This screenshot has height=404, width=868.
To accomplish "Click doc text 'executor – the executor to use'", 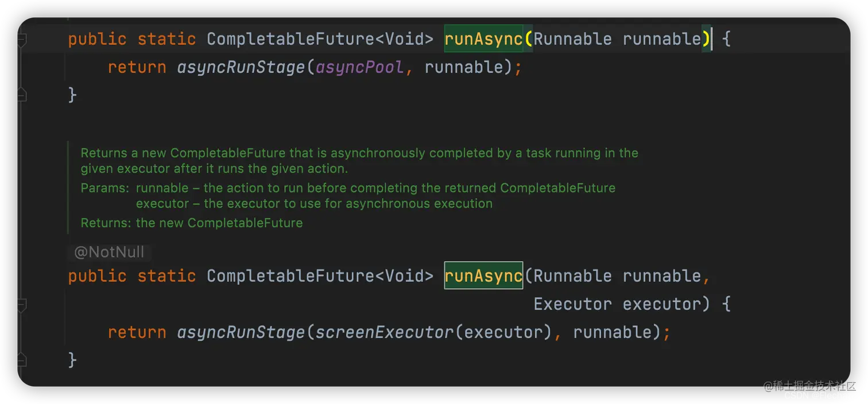I will coord(314,203).
